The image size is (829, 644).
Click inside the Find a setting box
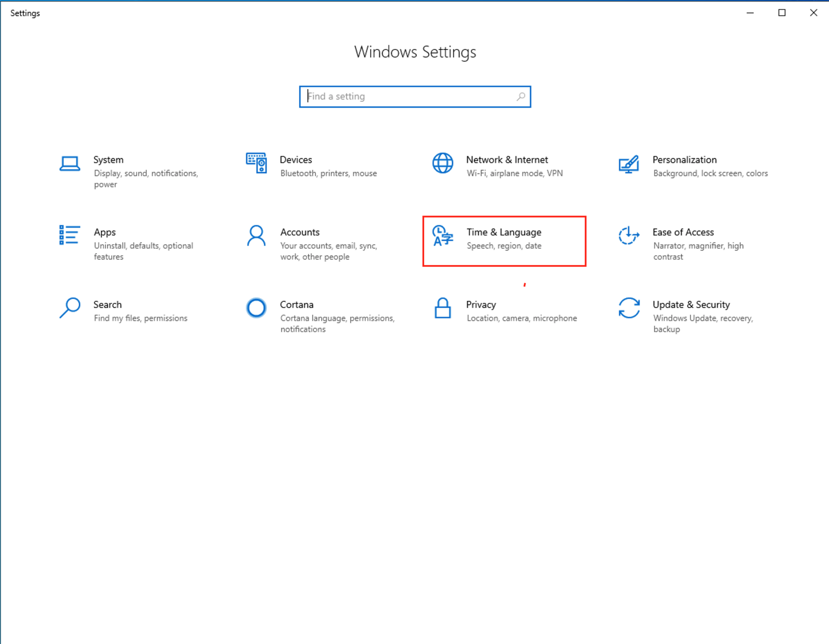coord(405,96)
